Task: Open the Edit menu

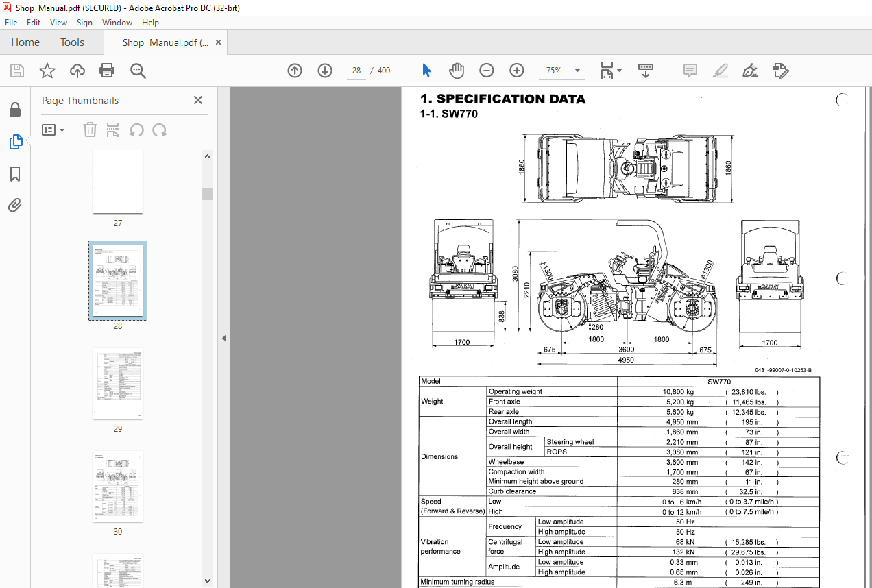Action: coord(34,23)
